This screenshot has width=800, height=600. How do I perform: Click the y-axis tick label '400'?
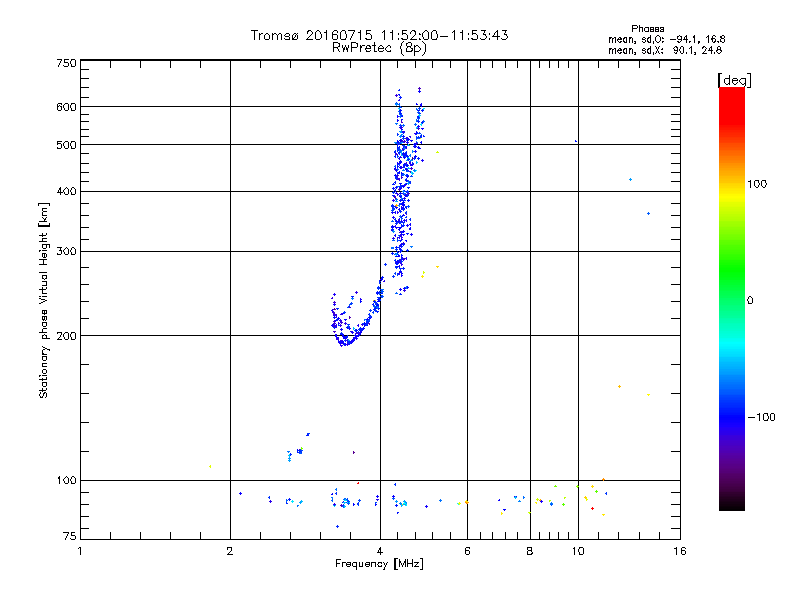click(66, 191)
